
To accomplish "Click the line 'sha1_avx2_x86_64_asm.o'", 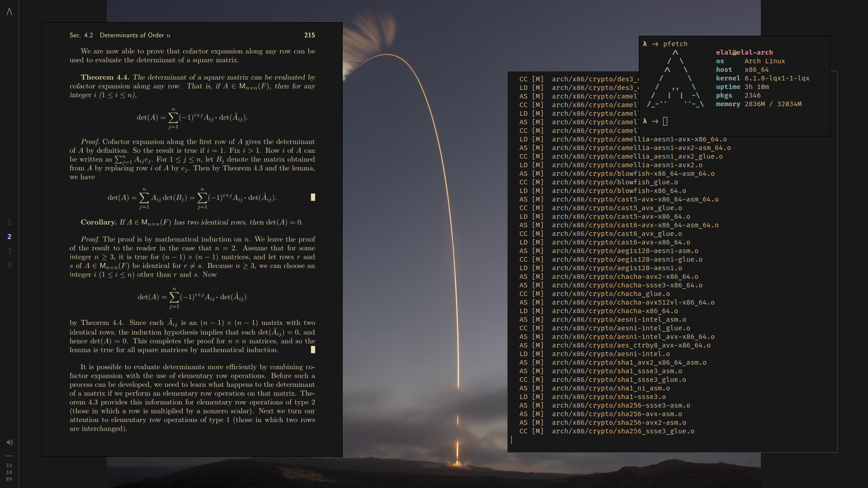I will click(x=613, y=362).
